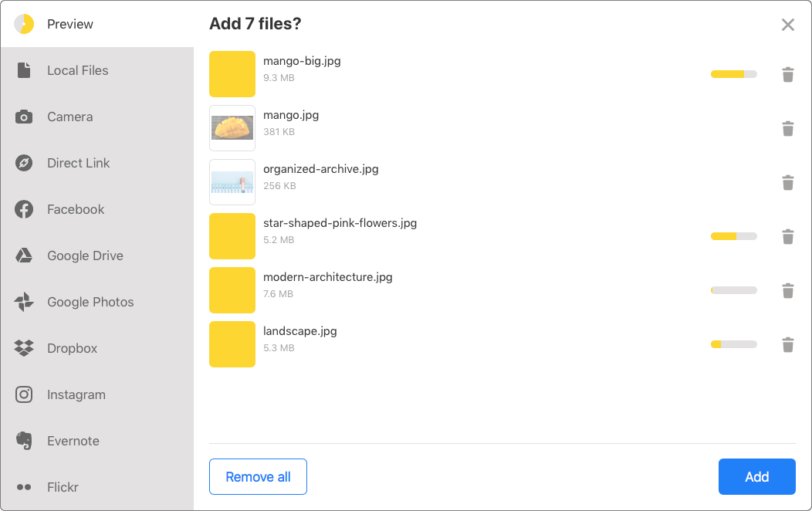Remove modern-architecture.jpg with trash icon
The width and height of the screenshot is (812, 511).
click(787, 291)
